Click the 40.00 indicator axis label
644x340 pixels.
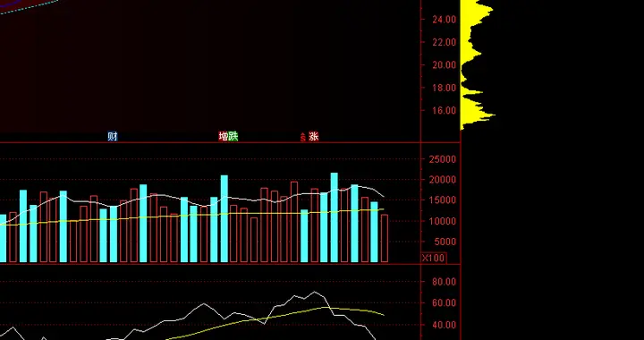pyautogui.click(x=444, y=325)
